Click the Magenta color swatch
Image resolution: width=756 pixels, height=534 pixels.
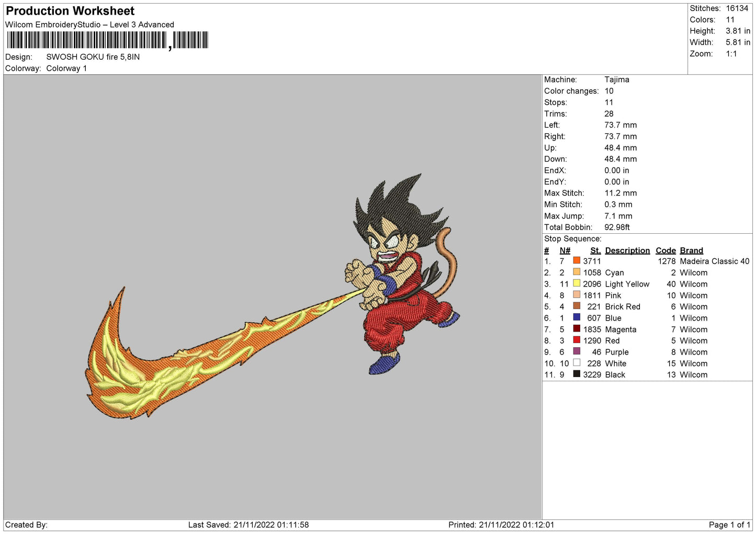click(x=577, y=329)
